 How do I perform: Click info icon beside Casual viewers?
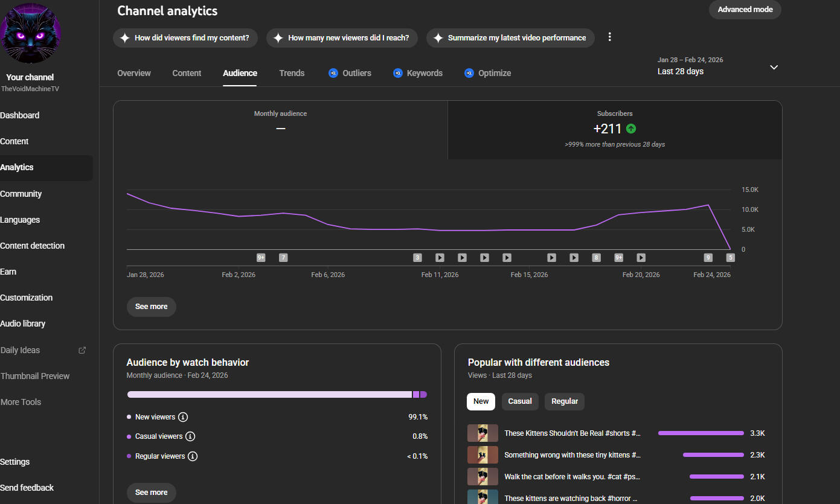(x=190, y=436)
